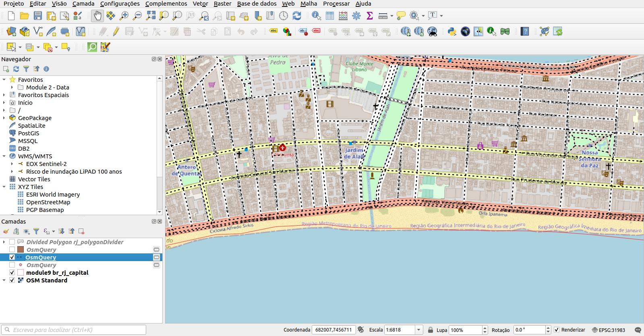Select ESRI World Imagery tile entry
The width and height of the screenshot is (644, 336).
pyautogui.click(x=53, y=195)
